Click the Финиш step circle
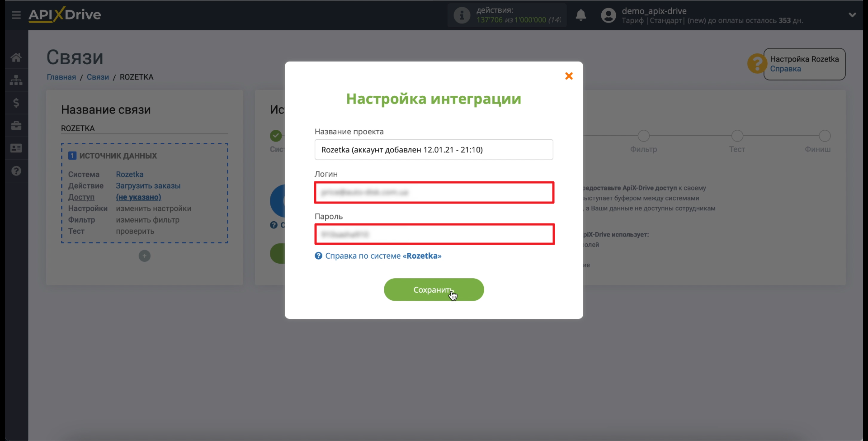This screenshot has width=868, height=441. click(825, 136)
